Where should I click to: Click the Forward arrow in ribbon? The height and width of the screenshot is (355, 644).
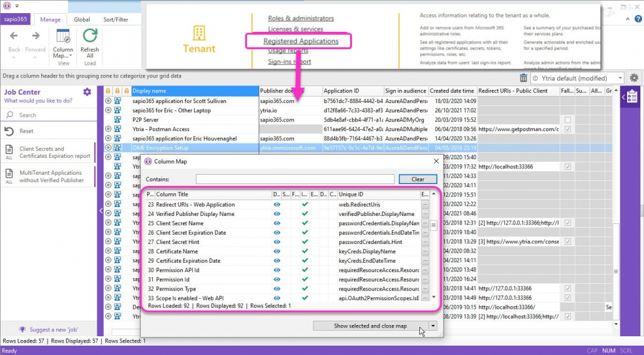[x=36, y=36]
